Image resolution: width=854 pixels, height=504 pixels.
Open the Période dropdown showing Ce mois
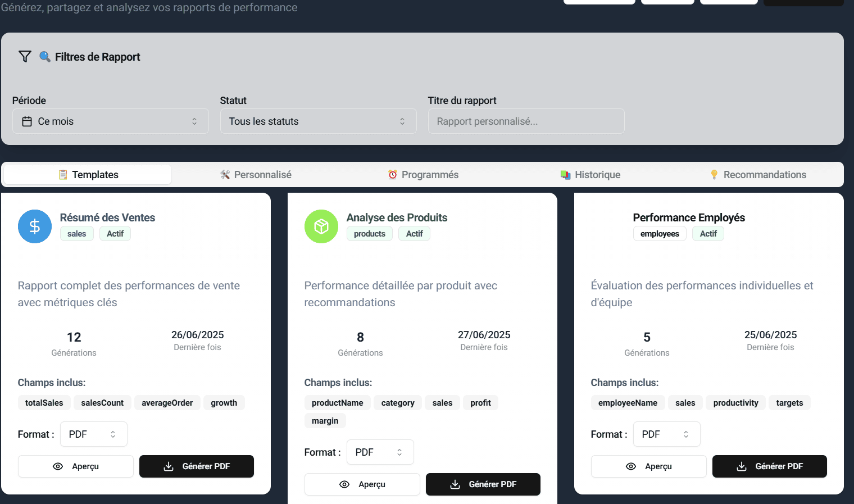(x=111, y=121)
